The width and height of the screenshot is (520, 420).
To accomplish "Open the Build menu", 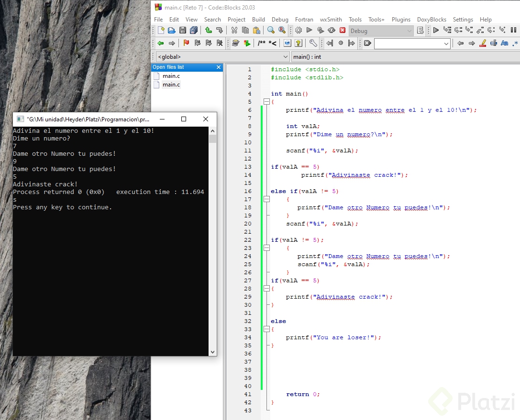I will click(x=258, y=20).
